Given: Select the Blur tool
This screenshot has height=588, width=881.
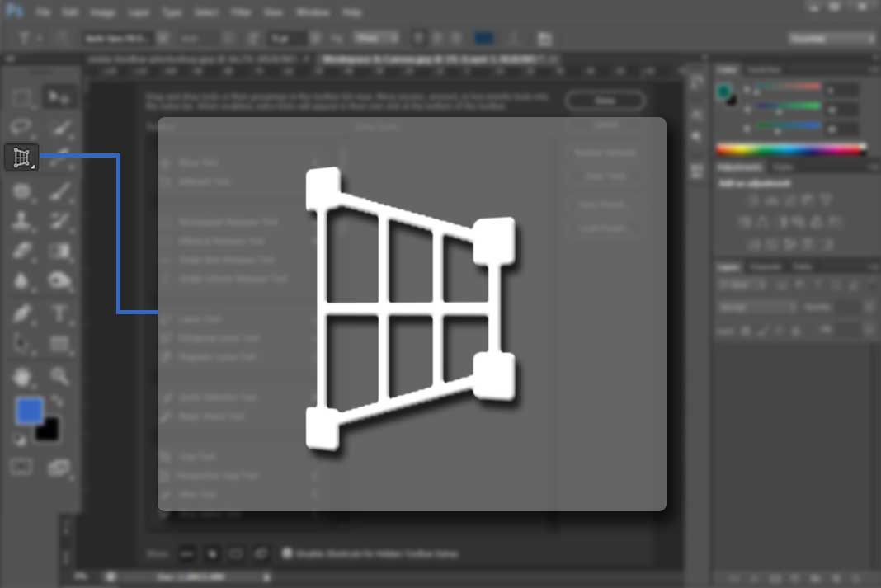Looking at the screenshot, I should [x=21, y=280].
